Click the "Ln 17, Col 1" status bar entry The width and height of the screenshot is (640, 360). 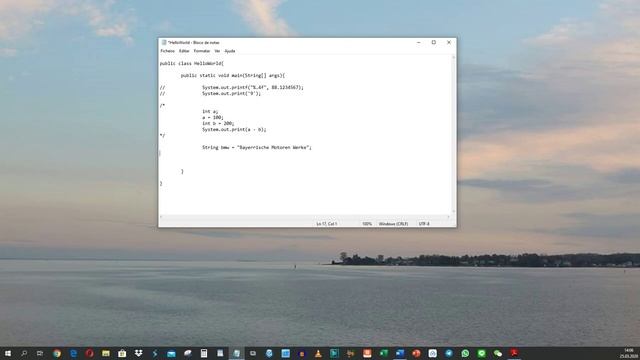click(x=327, y=224)
